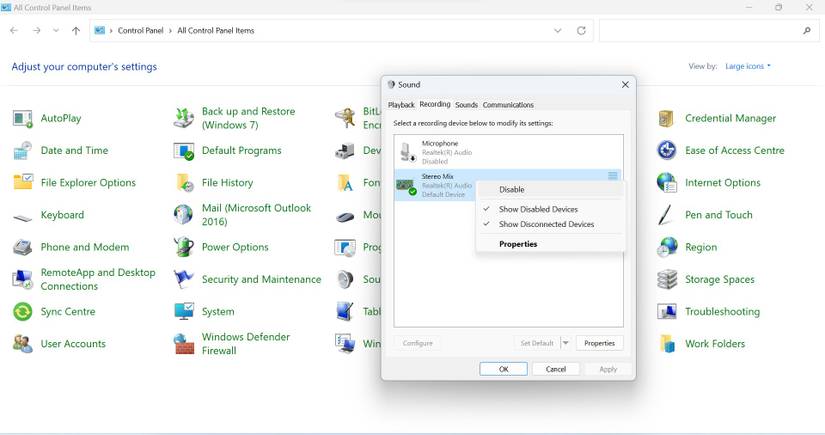The height and width of the screenshot is (435, 825).
Task: Click Set Default button
Action: (x=537, y=343)
